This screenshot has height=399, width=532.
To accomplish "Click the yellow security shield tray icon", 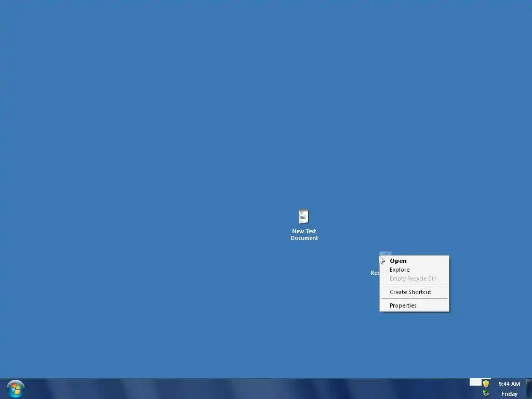I will 486,384.
